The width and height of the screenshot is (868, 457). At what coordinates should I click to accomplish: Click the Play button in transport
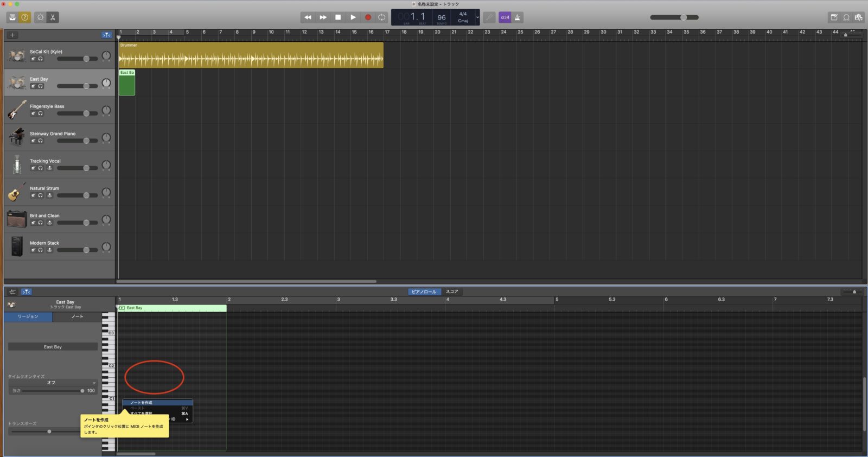pyautogui.click(x=353, y=17)
